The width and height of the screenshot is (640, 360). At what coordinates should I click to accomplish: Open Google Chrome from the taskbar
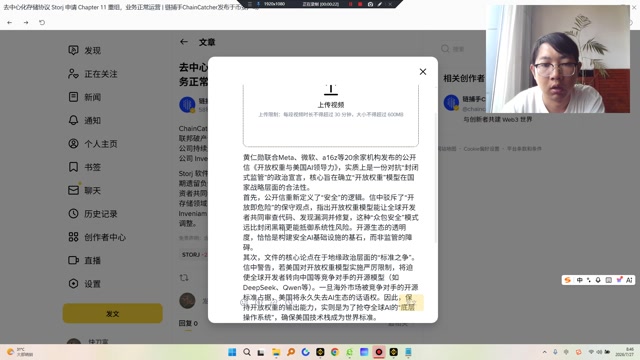coord(335,352)
